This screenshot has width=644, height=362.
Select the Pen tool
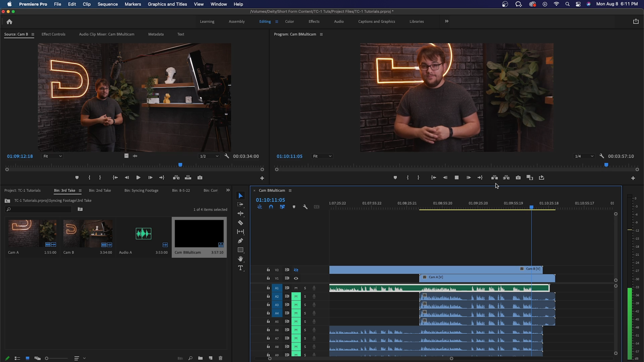tap(241, 241)
